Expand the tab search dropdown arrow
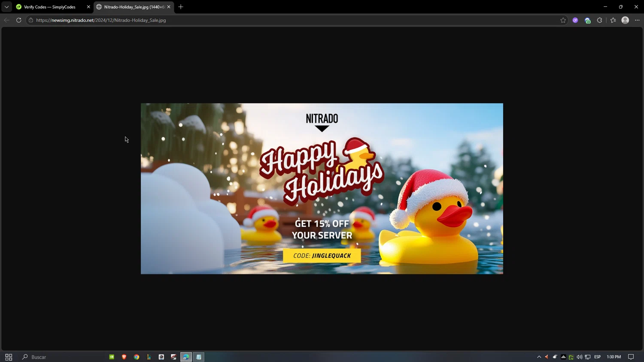 pos(6,7)
